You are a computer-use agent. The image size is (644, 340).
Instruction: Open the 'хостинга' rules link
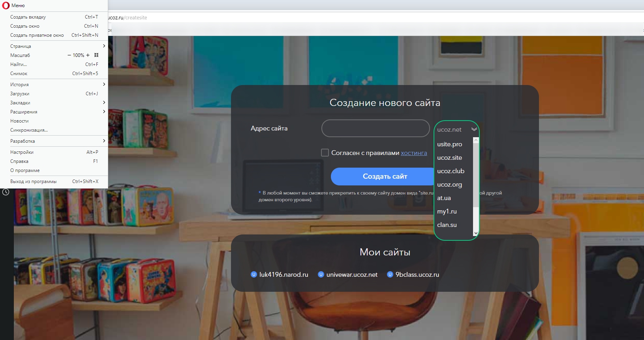tap(414, 153)
